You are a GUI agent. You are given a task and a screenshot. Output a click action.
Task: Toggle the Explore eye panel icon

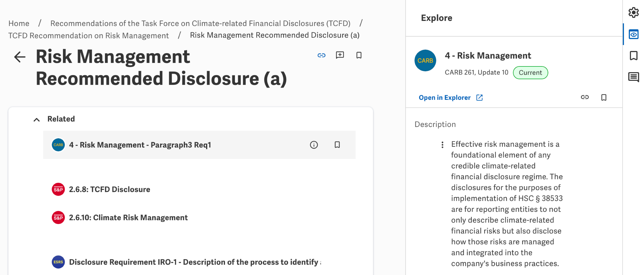[634, 34]
